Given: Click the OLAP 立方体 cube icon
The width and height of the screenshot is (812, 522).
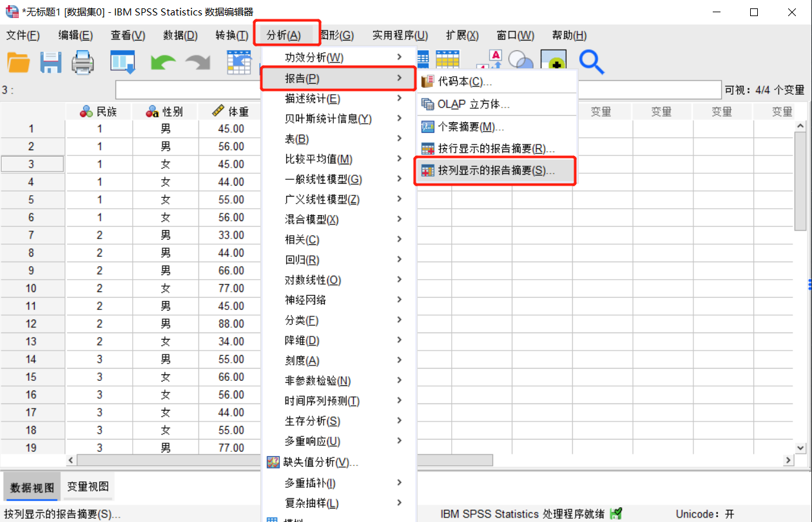Looking at the screenshot, I should [427, 104].
